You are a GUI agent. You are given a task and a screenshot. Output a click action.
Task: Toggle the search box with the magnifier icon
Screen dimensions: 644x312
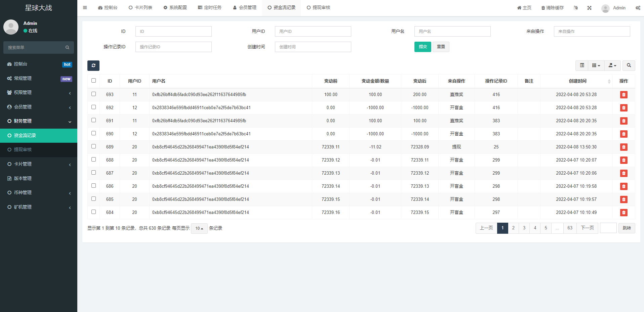click(629, 65)
